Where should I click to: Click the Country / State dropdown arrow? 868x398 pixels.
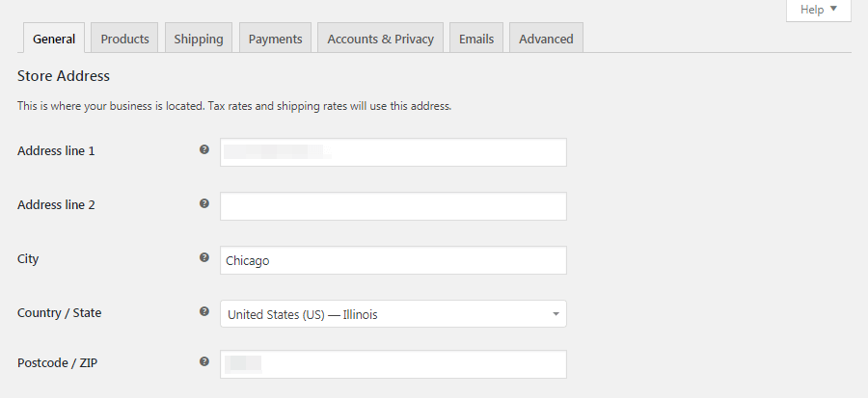(x=556, y=314)
